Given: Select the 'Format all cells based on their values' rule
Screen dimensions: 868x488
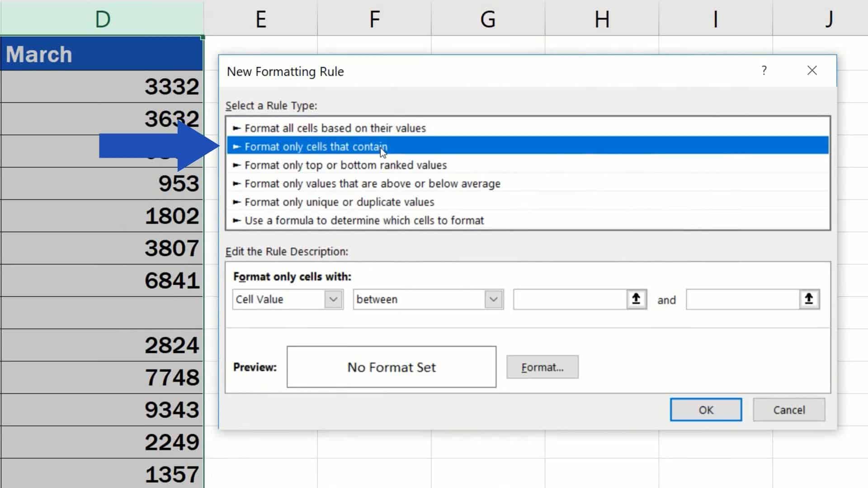Looking at the screenshot, I should (335, 128).
